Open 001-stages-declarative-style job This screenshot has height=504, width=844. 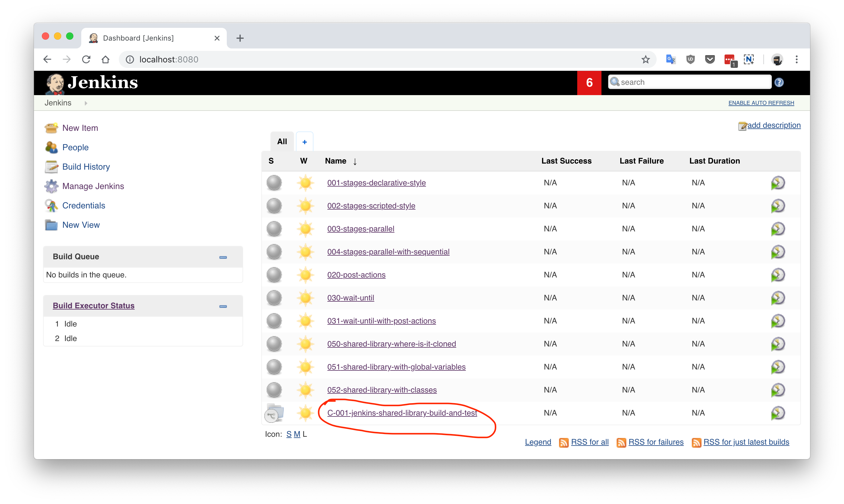tap(376, 183)
